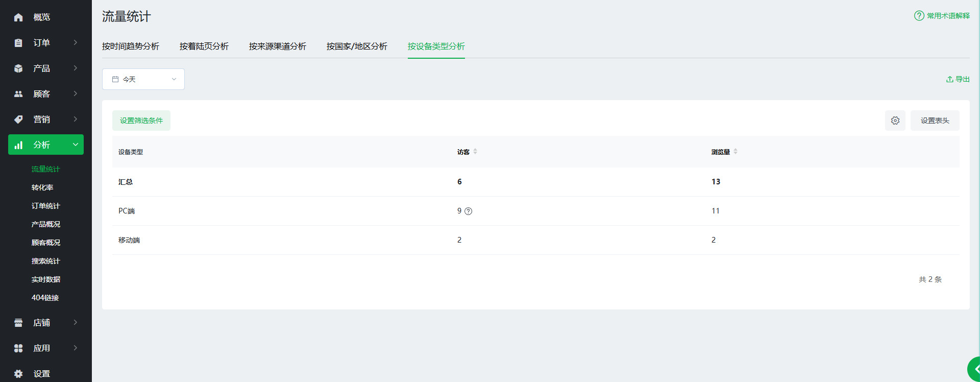
Task: Select the 按设备类型分析 tab
Action: [436, 46]
